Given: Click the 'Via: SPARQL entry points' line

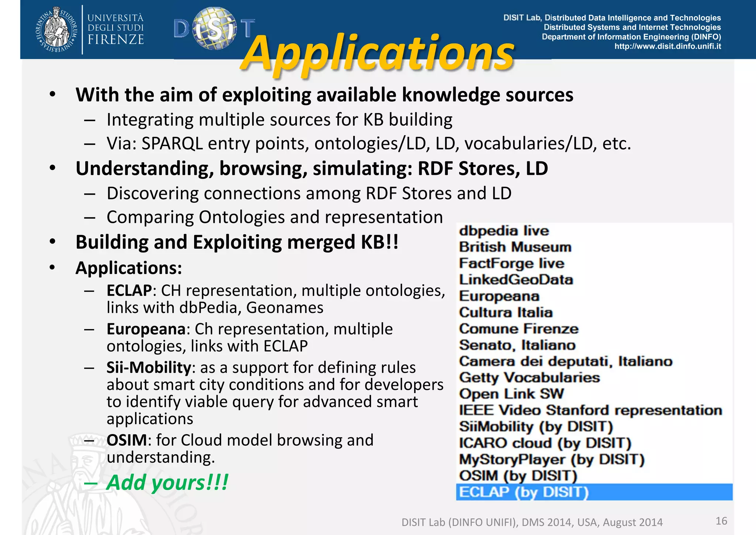Looking at the screenshot, I should (x=369, y=144).
